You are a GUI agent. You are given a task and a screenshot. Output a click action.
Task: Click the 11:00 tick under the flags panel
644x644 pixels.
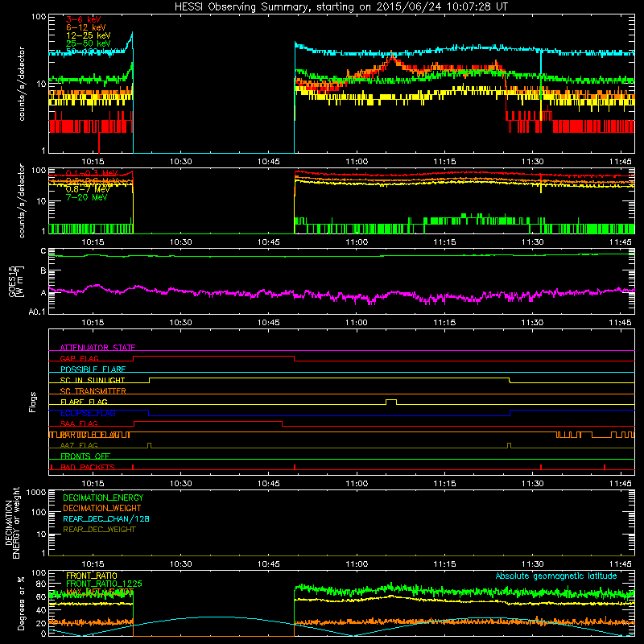pyautogui.click(x=357, y=484)
